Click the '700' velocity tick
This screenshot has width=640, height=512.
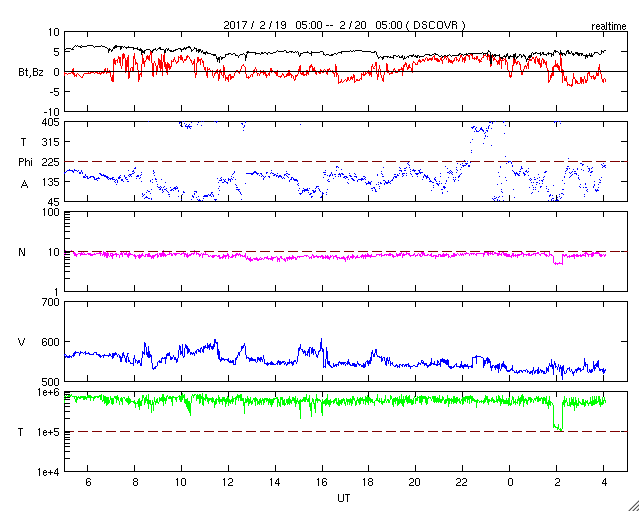52,303
